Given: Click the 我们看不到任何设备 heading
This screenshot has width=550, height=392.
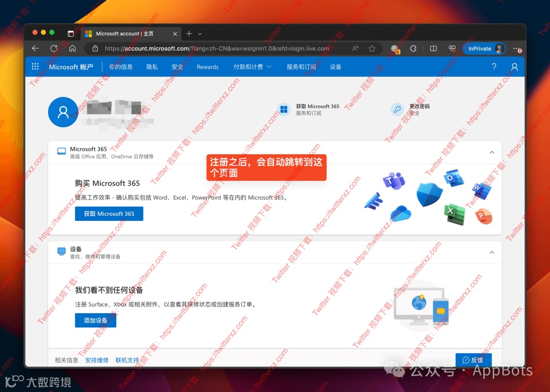Looking at the screenshot, I should point(109,290).
